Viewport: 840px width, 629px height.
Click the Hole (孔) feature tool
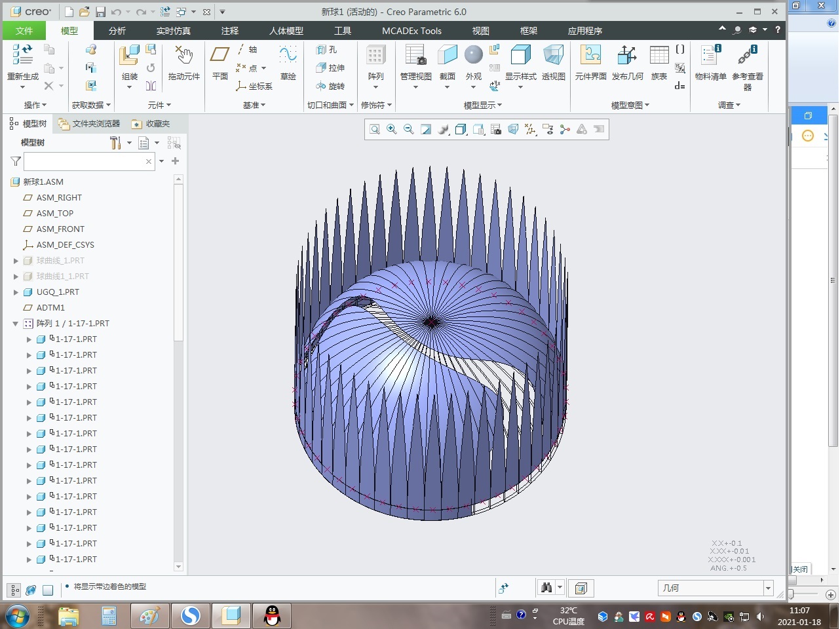326,50
